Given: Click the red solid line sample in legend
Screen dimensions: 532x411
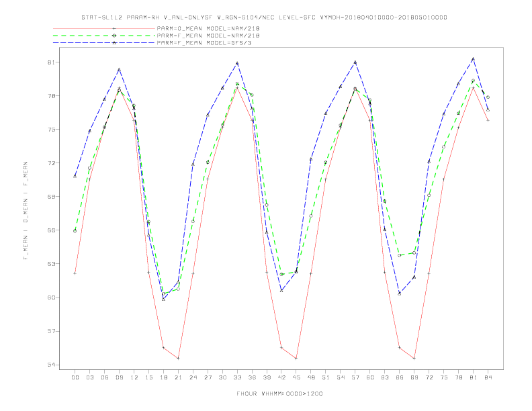Looking at the screenshot, I should click(104, 28).
